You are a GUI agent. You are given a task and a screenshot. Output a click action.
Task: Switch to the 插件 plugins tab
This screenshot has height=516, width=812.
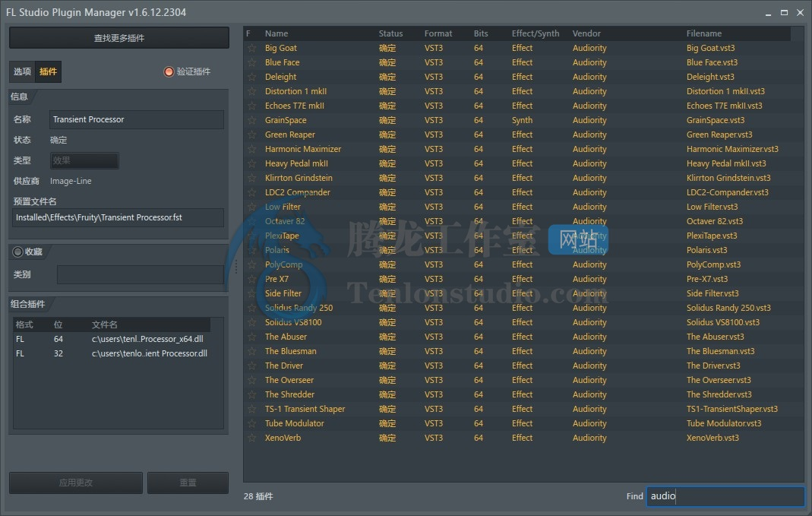pyautogui.click(x=48, y=71)
